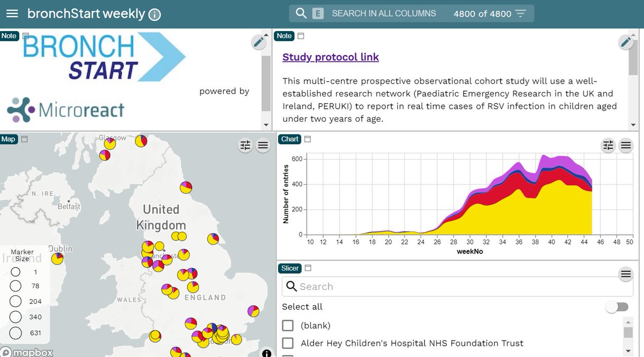Click the BronchStart logo image
Viewport: 644px width, 357px height.
(104, 57)
